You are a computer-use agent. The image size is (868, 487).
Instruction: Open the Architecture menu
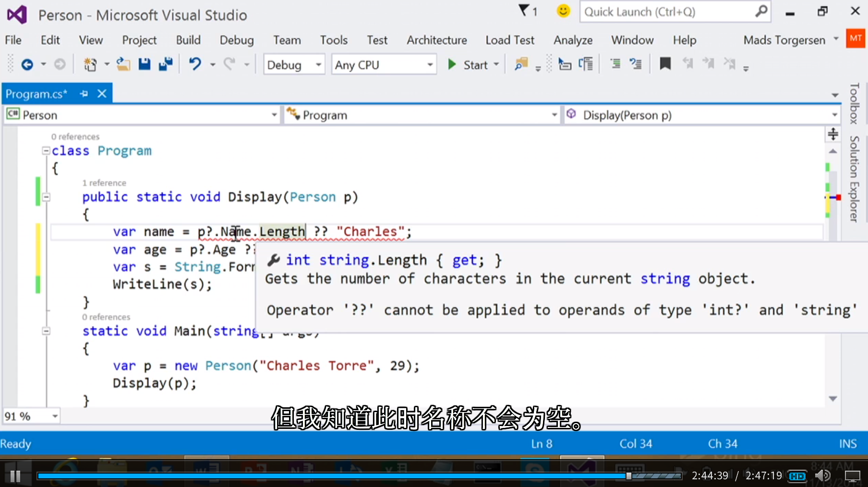(x=437, y=40)
